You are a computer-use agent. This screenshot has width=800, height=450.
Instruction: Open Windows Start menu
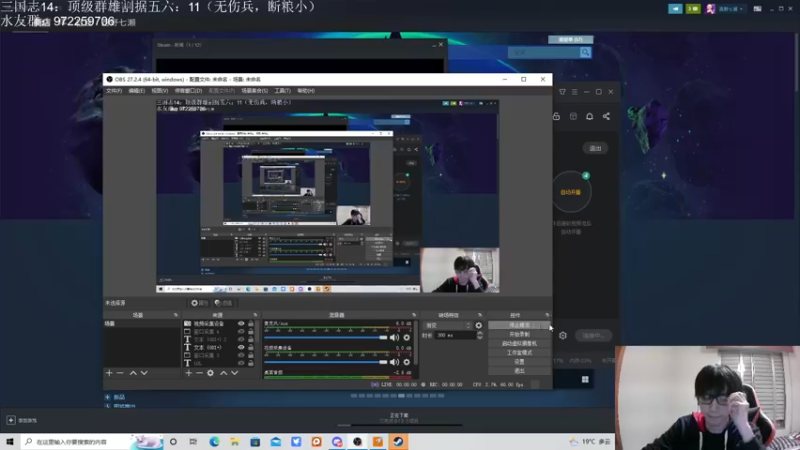10,441
